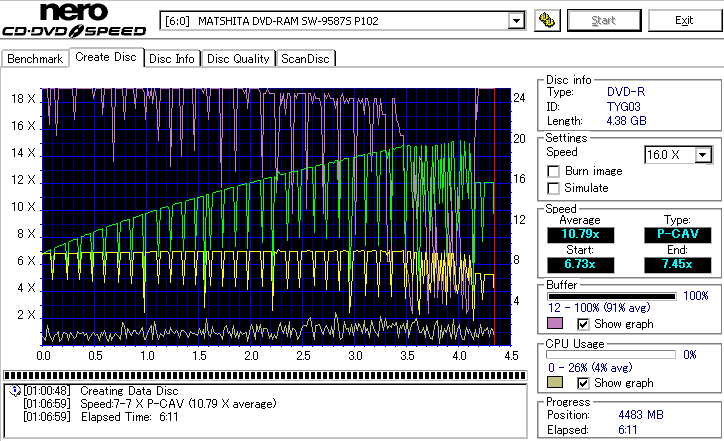
Task: Toggle the Simulate checkbox
Action: coord(554,188)
